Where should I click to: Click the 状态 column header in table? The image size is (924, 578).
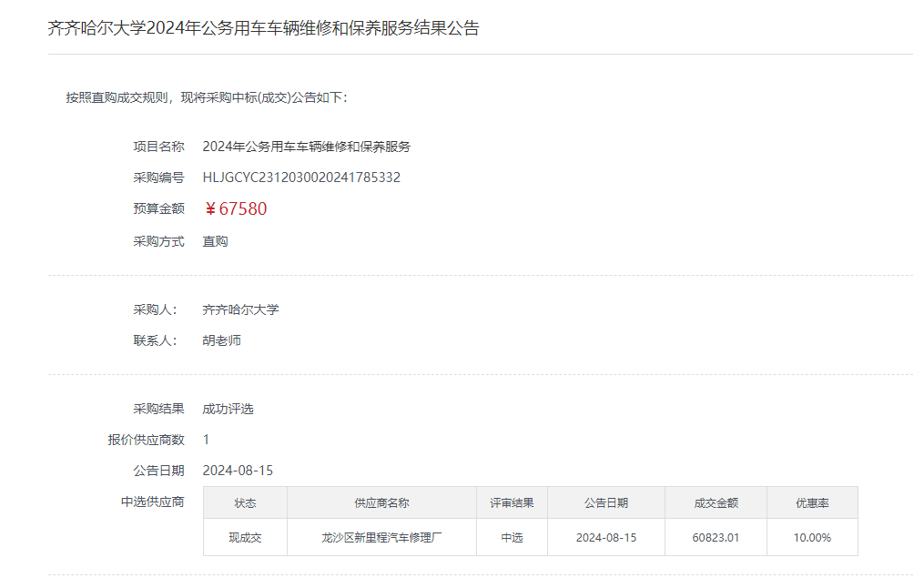click(x=245, y=502)
